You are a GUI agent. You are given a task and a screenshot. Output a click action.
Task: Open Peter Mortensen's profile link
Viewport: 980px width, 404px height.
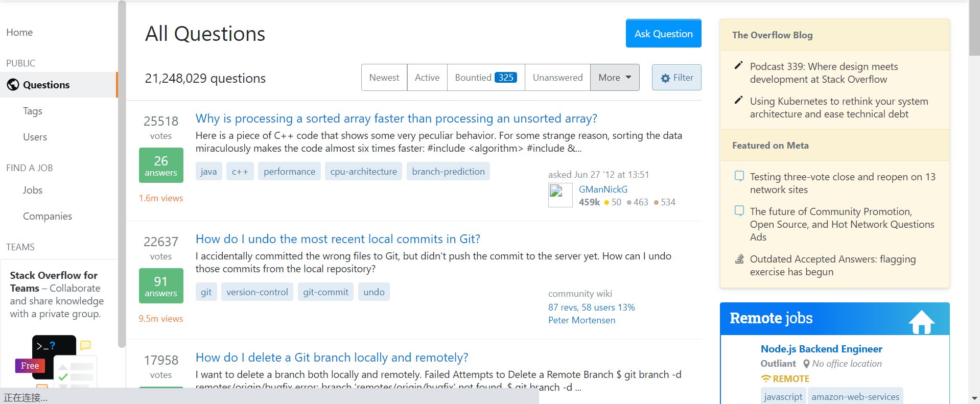tap(581, 320)
